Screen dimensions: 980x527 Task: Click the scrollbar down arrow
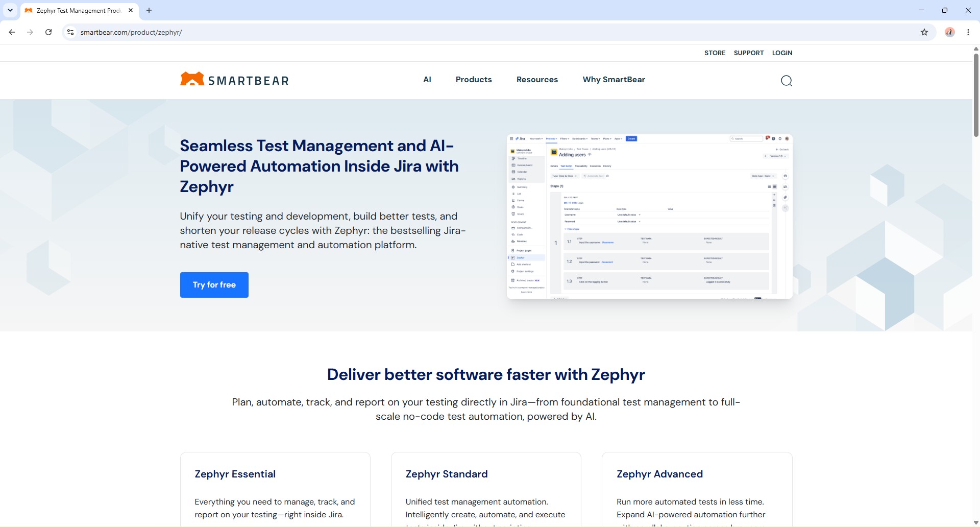tap(976, 522)
